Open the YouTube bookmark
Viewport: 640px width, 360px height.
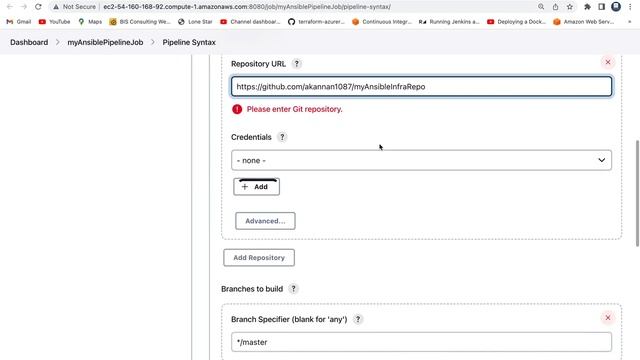pyautogui.click(x=54, y=22)
